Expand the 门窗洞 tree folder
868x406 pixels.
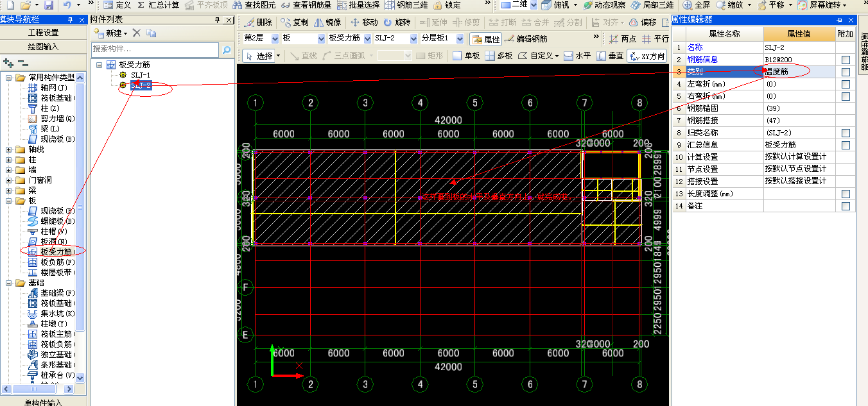(x=9, y=180)
